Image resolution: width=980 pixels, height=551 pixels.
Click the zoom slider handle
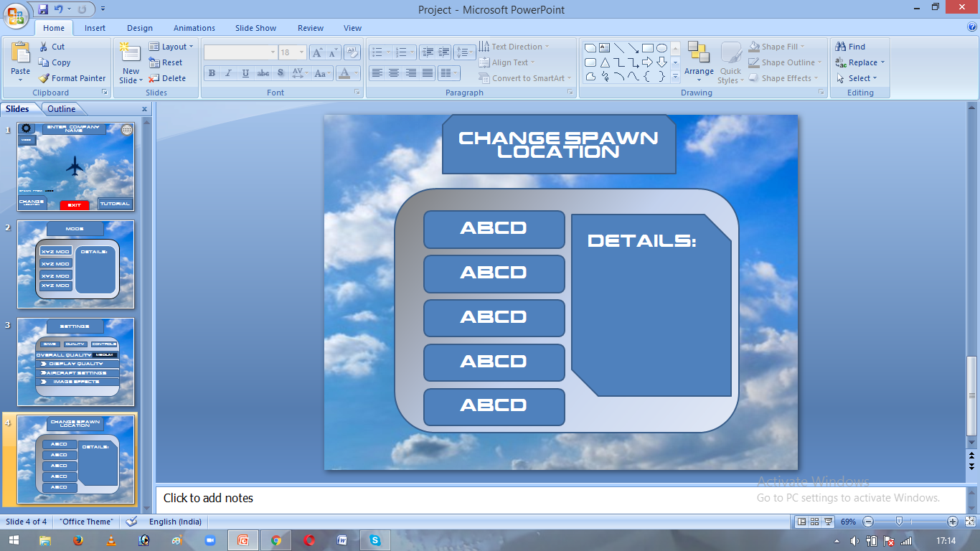(x=899, y=522)
